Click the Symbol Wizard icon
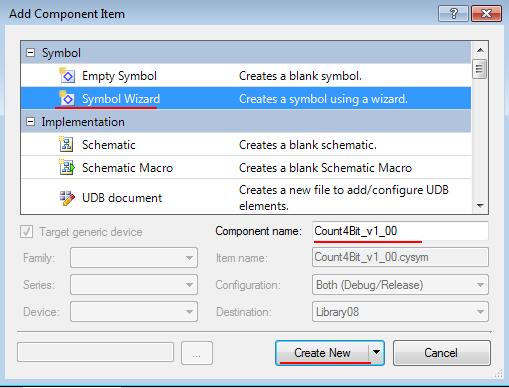This screenshot has width=509, height=388. pyautogui.click(x=67, y=99)
